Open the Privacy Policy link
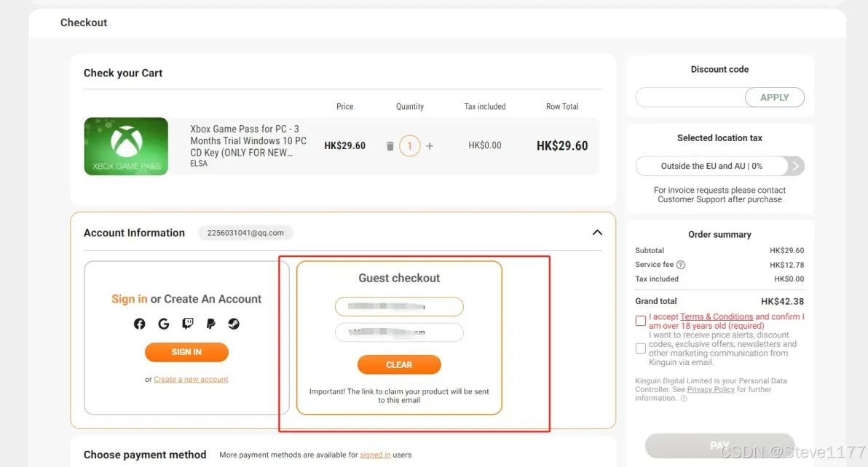Image resolution: width=868 pixels, height=467 pixels. pos(711,389)
